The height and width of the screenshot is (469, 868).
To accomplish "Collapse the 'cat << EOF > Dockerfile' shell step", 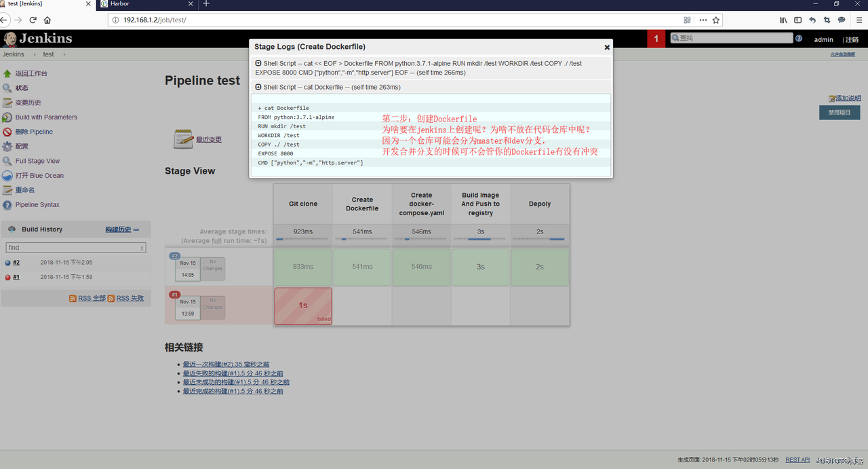I will (x=258, y=64).
